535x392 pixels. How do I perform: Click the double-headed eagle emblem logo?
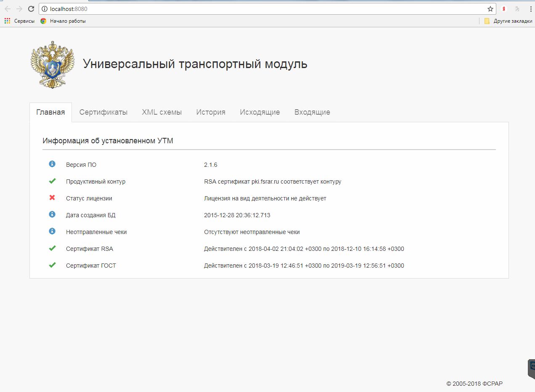[53, 64]
